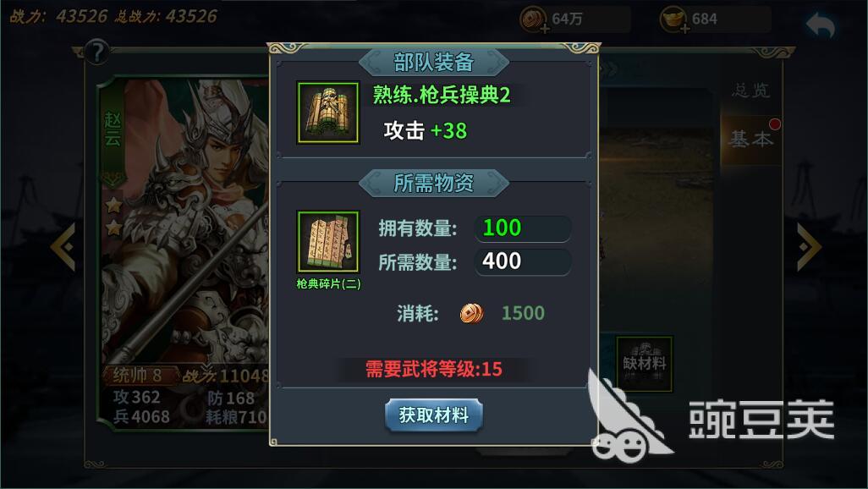The image size is (868, 489).
Task: Select the owned quantity field showing 100
Action: [523, 228]
